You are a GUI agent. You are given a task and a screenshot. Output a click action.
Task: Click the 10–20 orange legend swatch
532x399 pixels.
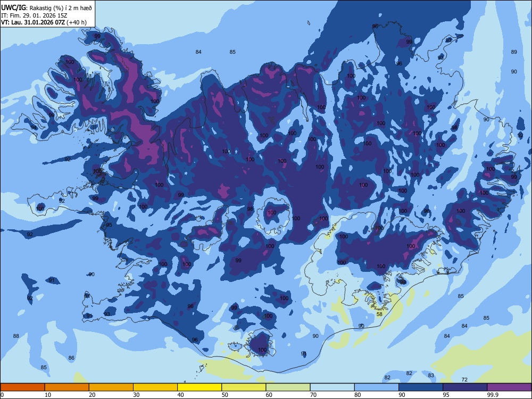pos(67,387)
